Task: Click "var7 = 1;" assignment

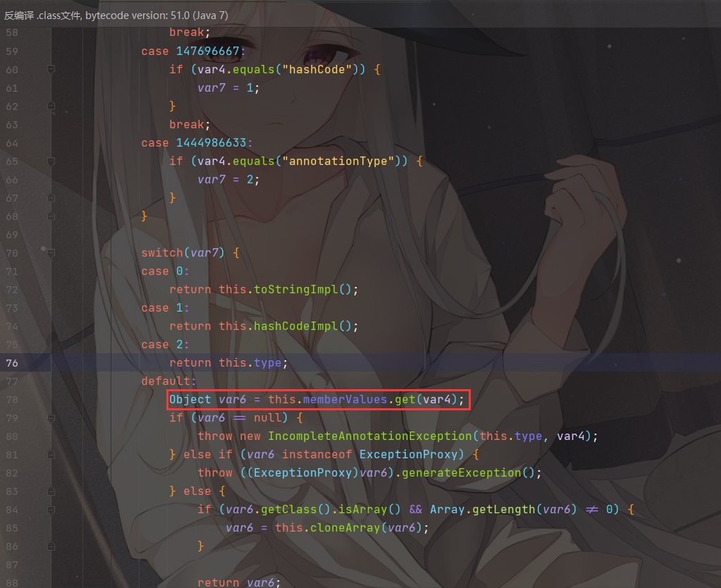Action: 228,88
